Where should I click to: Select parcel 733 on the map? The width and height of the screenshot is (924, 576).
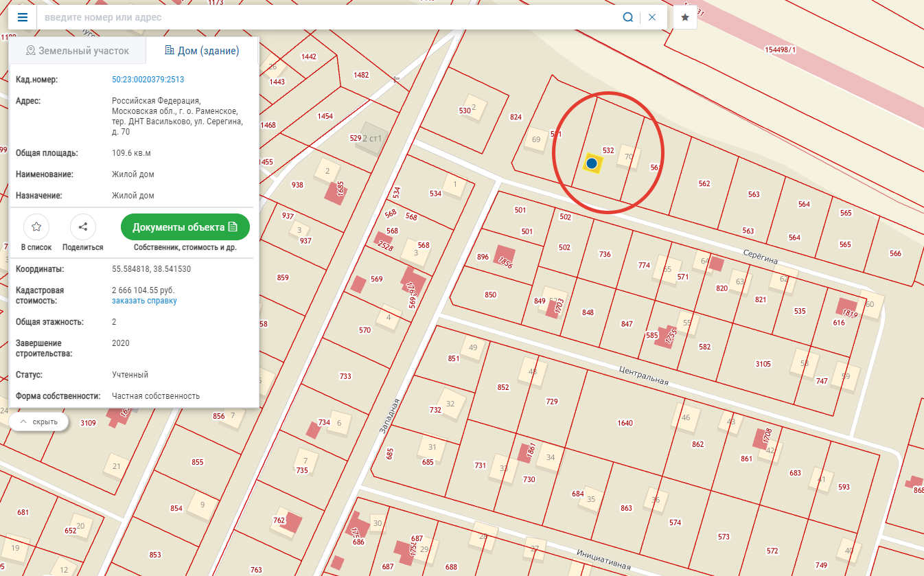(345, 376)
